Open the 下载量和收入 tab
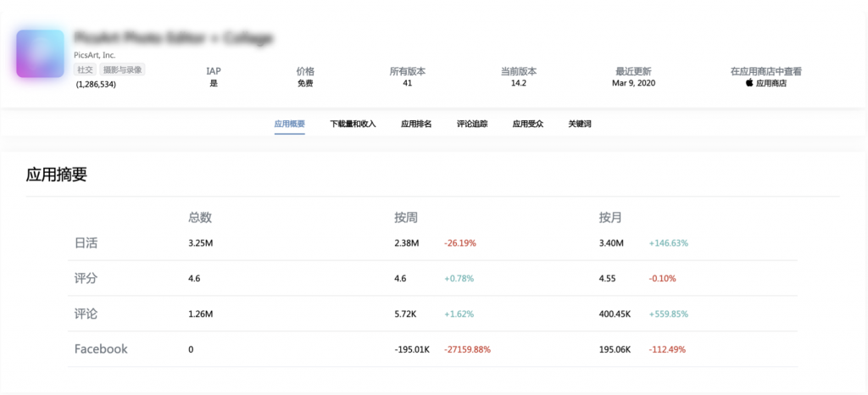 point(353,124)
